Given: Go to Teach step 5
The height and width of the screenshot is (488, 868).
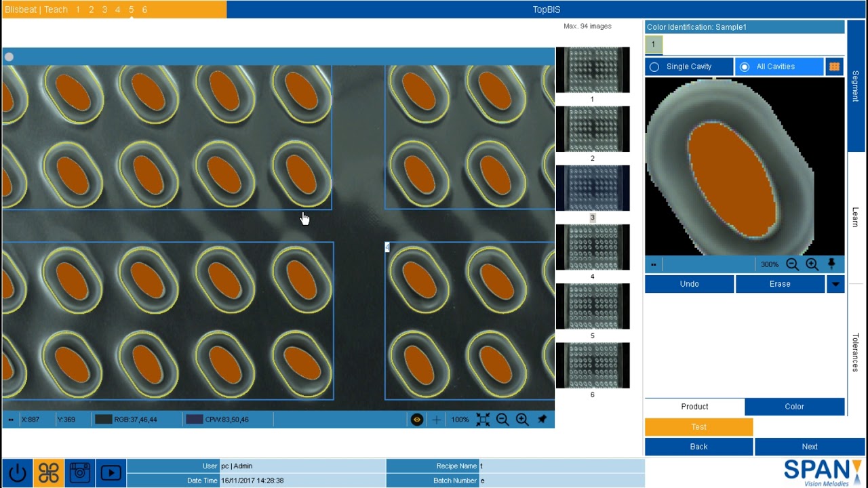Looking at the screenshot, I should coord(131,9).
